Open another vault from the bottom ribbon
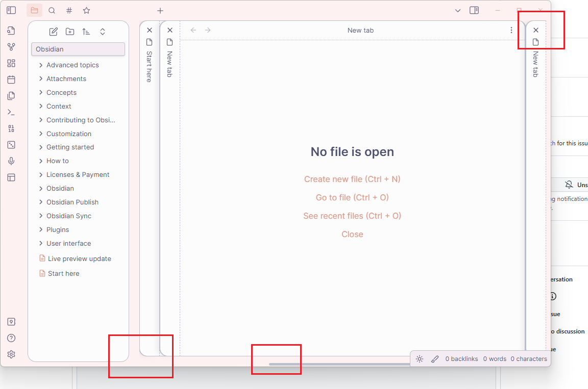 (11, 321)
